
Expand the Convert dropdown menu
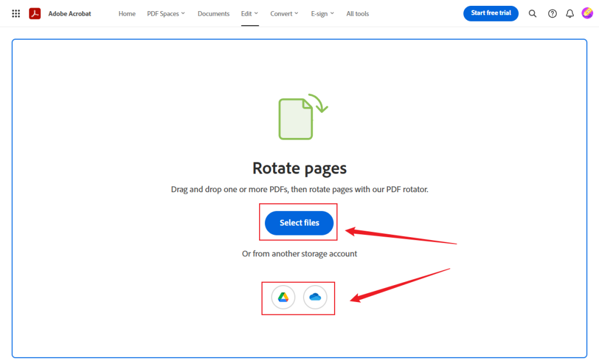284,14
